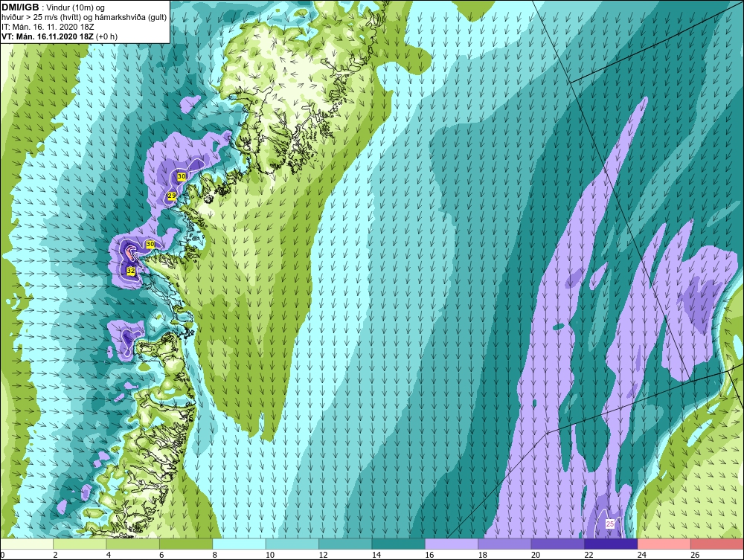Click the legend scale number 4
This screenshot has width=744, height=560.
[x=109, y=555]
